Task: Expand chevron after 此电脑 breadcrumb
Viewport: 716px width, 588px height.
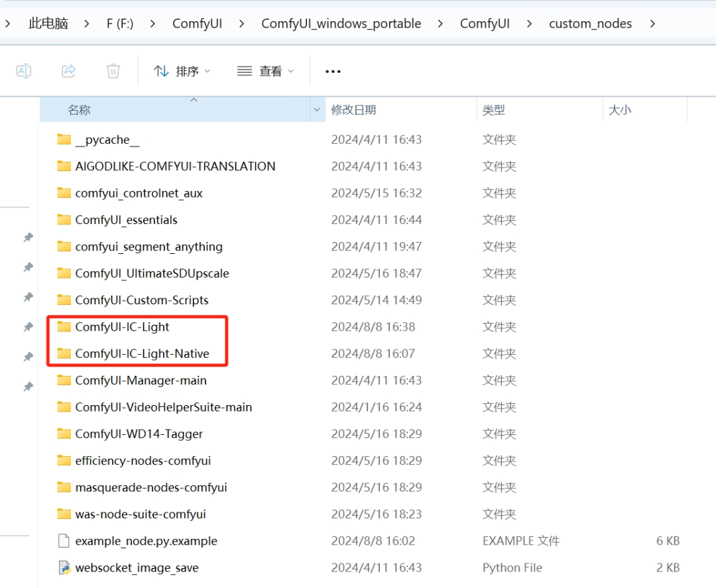Action: click(87, 23)
